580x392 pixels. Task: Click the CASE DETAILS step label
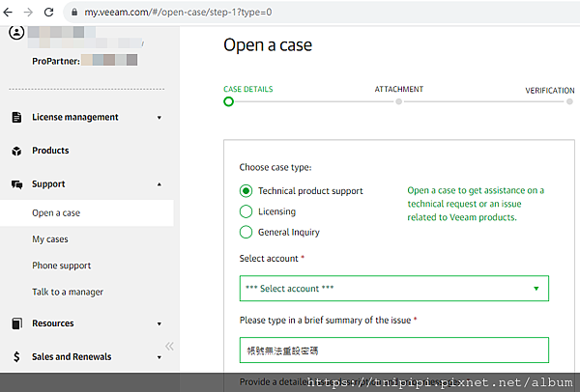coord(248,89)
